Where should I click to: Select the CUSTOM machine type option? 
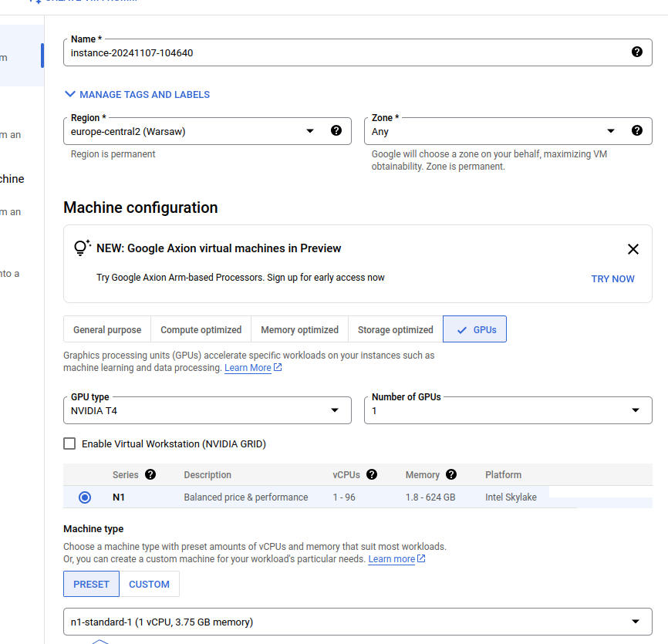[x=149, y=584]
